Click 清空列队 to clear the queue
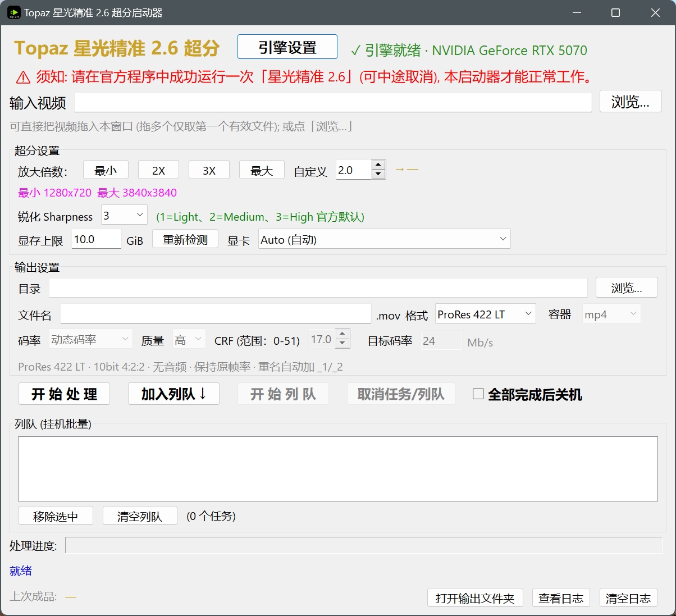676x616 pixels. tap(140, 515)
